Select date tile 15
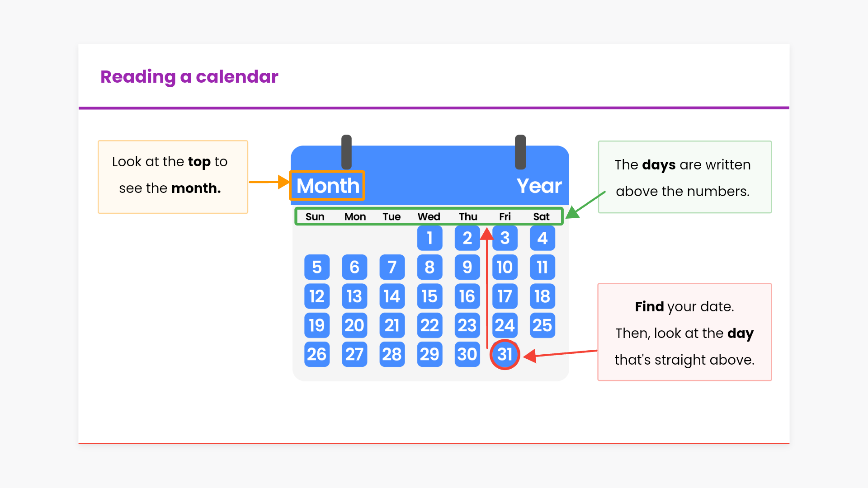The width and height of the screenshot is (868, 488). point(429,296)
